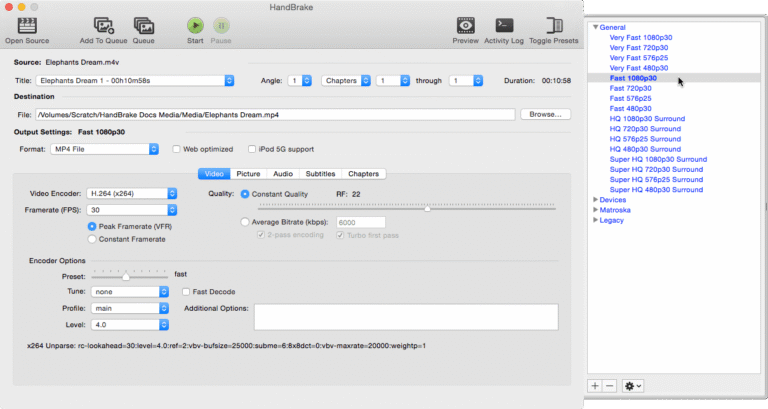Select Peak Framerate (VFR) radio button
The width and height of the screenshot is (768, 409).
92,226
